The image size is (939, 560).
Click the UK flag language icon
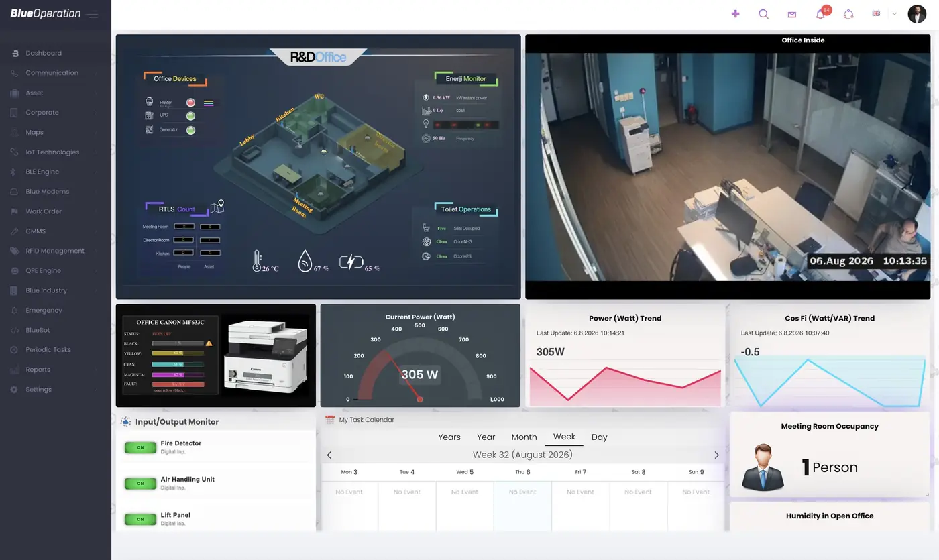[876, 13]
